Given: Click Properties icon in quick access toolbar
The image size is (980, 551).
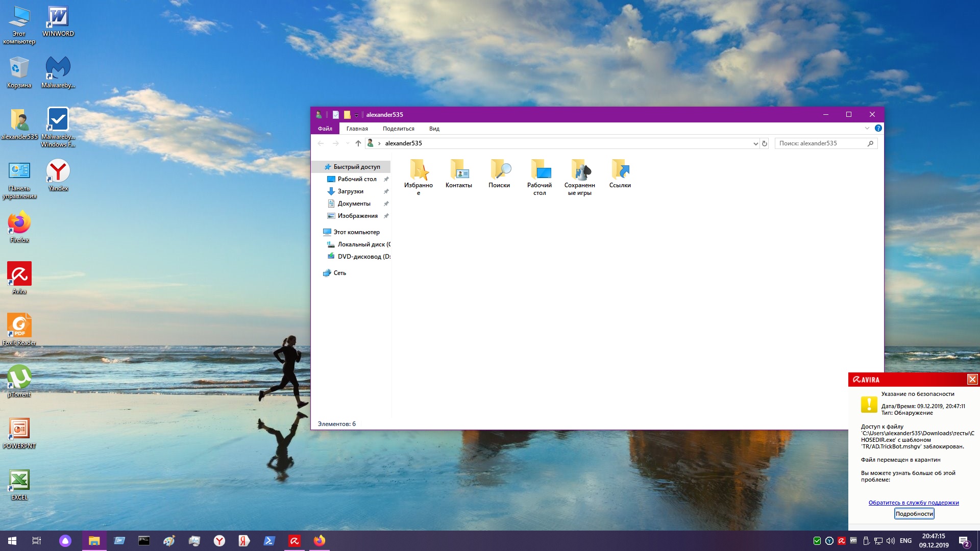Looking at the screenshot, I should pos(336,115).
